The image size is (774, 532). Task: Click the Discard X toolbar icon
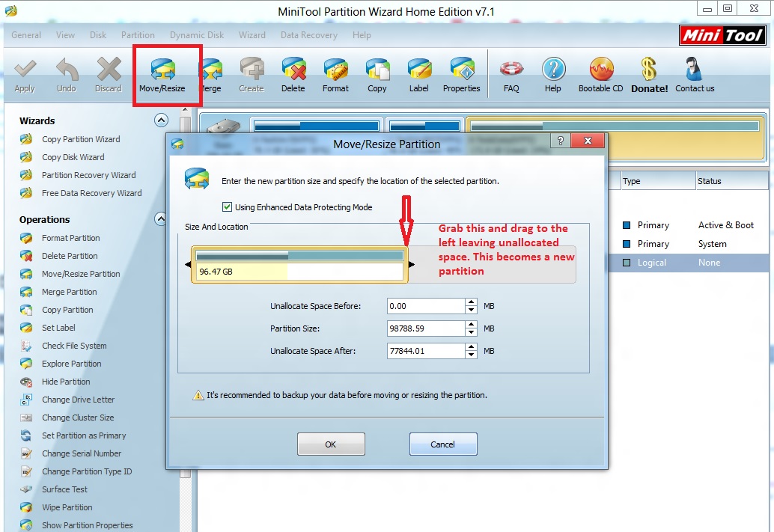[109, 69]
